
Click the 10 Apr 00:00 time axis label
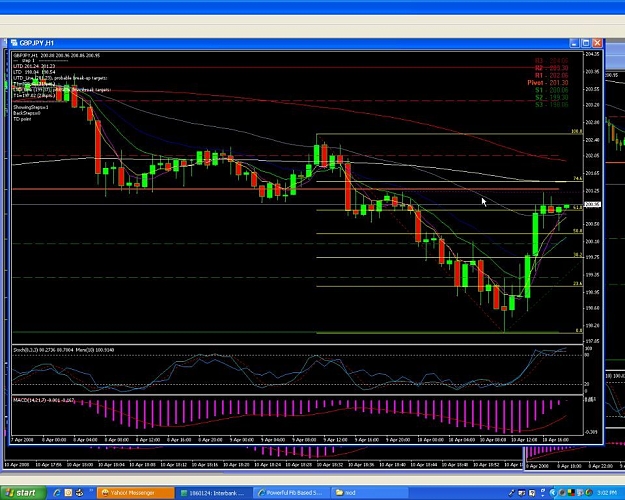(430, 439)
